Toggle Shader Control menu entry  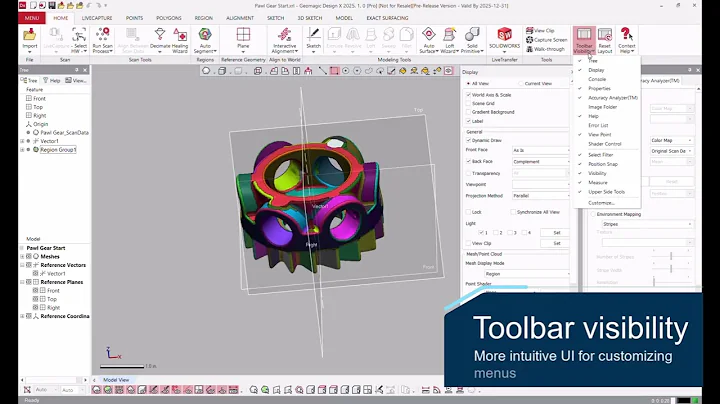(604, 144)
